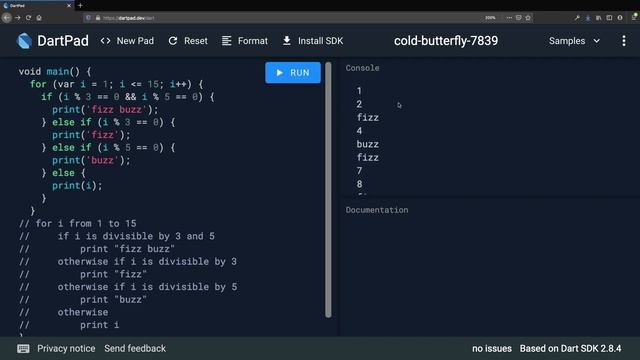Open a new browser tab with plus

tap(80, 6)
